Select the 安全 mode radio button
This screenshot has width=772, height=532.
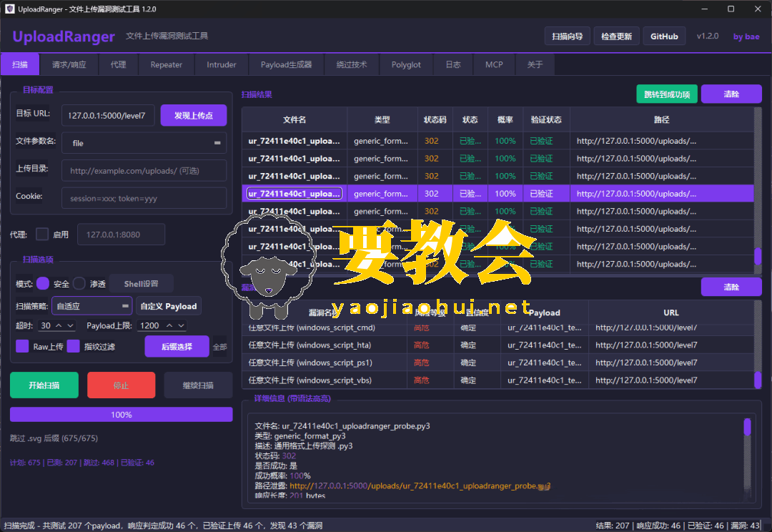(x=43, y=283)
